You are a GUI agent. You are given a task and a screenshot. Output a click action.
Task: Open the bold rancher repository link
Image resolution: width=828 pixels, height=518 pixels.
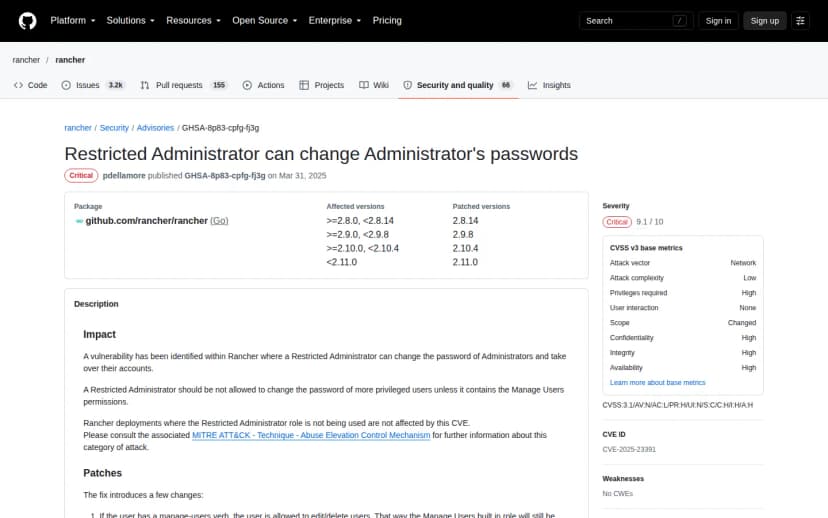(x=70, y=60)
